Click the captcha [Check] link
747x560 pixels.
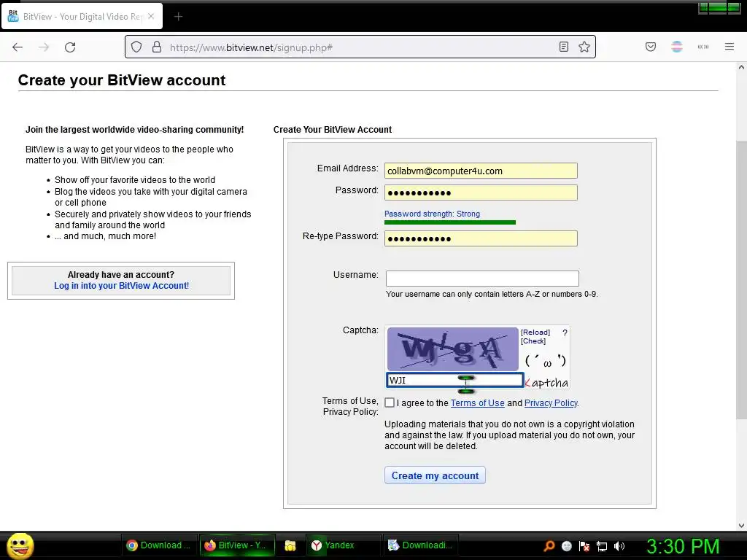[x=533, y=341]
